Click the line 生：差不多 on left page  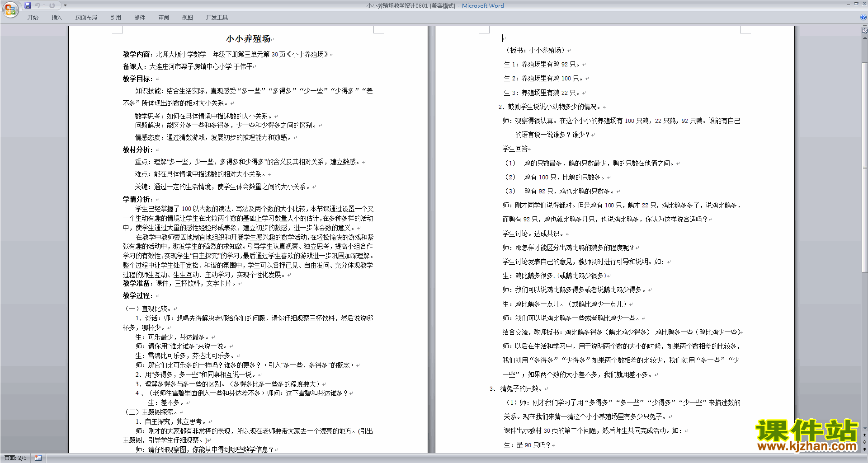(x=167, y=402)
